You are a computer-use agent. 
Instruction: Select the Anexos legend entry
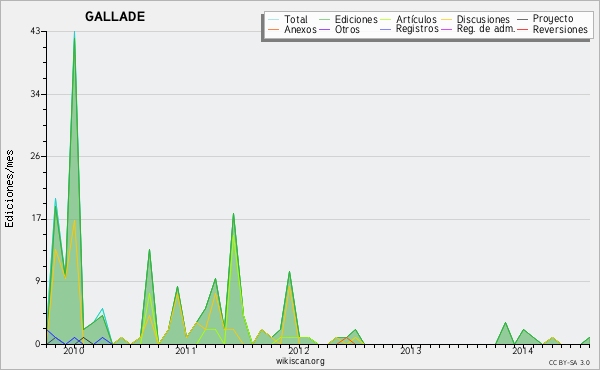(x=300, y=29)
